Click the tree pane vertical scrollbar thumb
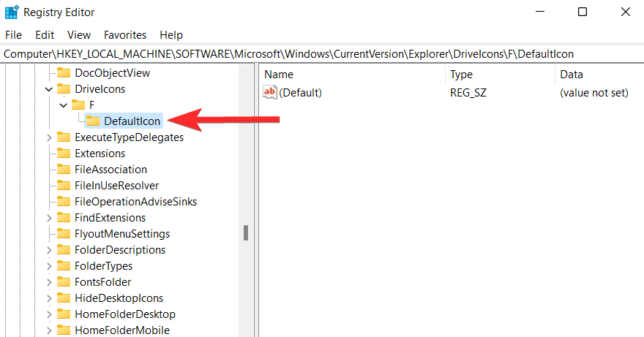 246,232
